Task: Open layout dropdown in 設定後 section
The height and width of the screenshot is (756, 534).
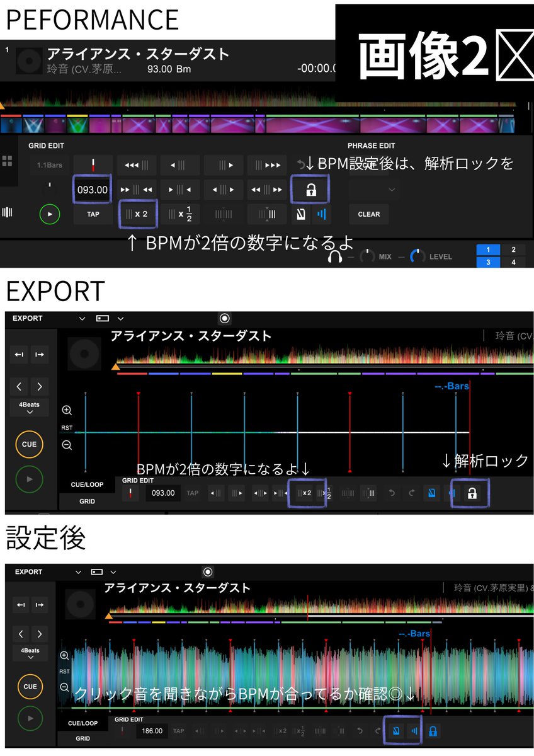Action: (x=113, y=572)
